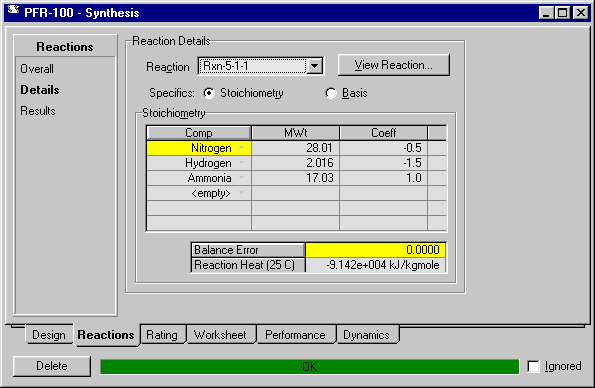Viewport: 595px width, 388px height.
Task: Click the View Reaction button
Action: 394,65
